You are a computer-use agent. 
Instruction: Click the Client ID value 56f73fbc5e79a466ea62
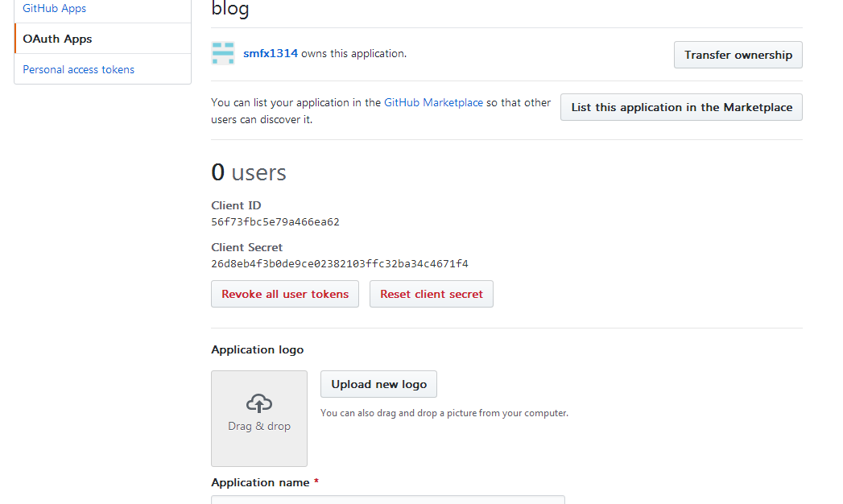[275, 222]
